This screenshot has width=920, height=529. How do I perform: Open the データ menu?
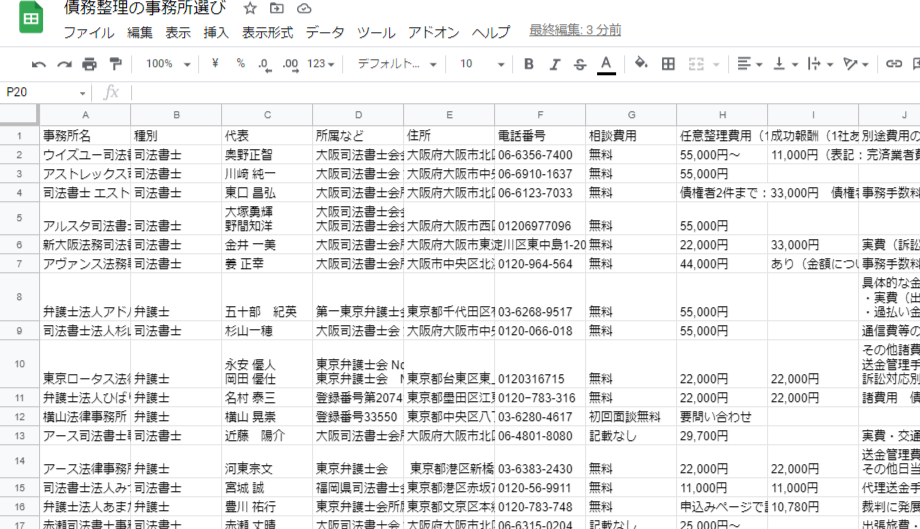click(x=325, y=32)
